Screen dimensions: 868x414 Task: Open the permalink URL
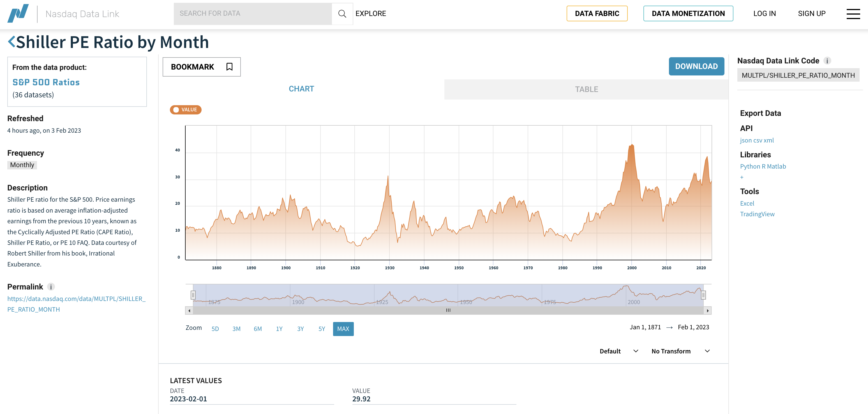pyautogui.click(x=77, y=304)
